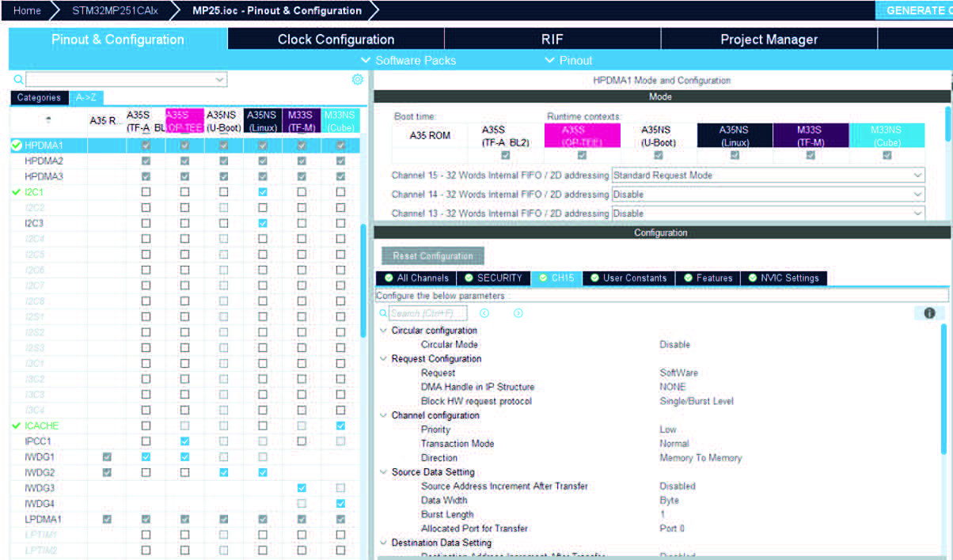Click in parameter Search (Ctrl+F) field
Image resolution: width=953 pixels, height=560 pixels.
[x=427, y=313]
